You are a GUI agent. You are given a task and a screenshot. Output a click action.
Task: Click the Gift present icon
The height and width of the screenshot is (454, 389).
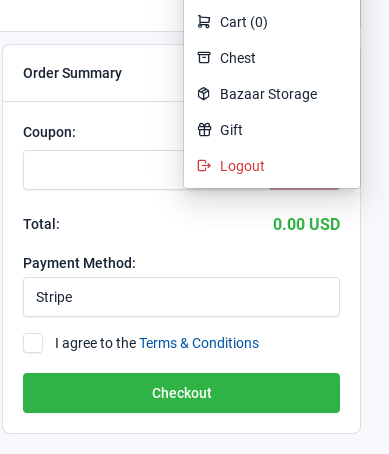[204, 130]
